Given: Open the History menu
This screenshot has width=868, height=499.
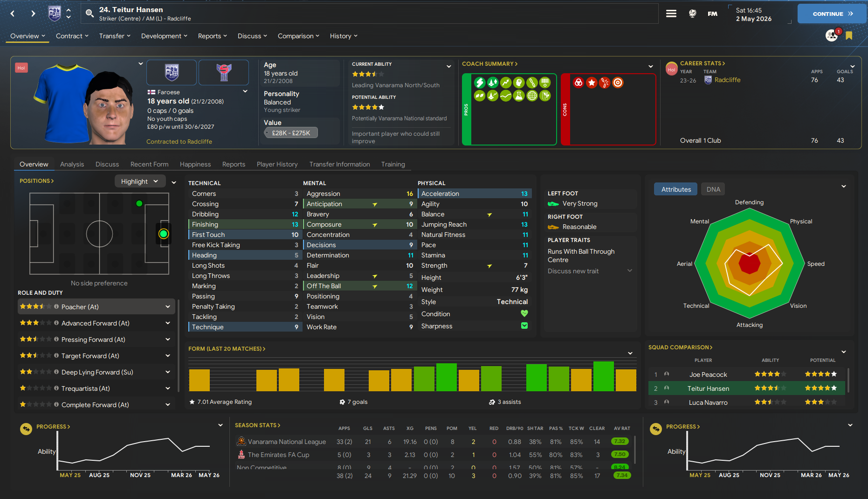Looking at the screenshot, I should tap(344, 36).
